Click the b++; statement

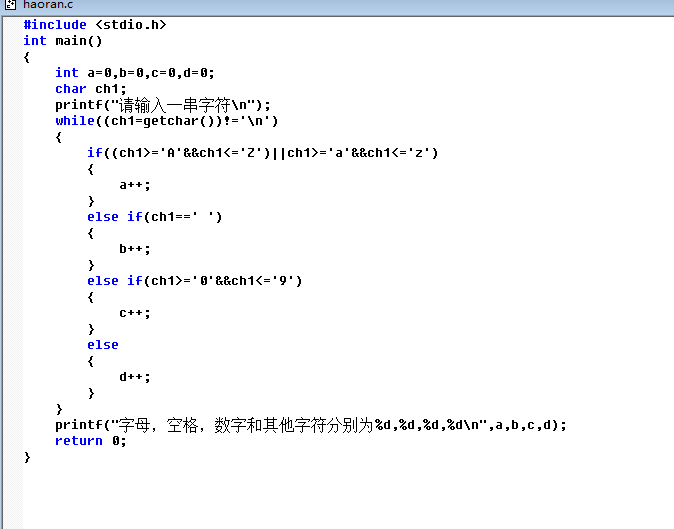(135, 249)
